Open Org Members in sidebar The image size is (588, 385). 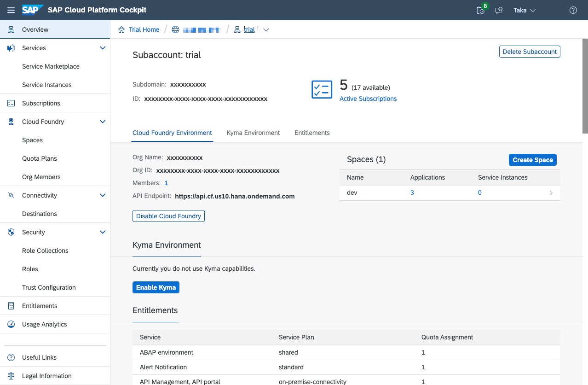(x=41, y=177)
